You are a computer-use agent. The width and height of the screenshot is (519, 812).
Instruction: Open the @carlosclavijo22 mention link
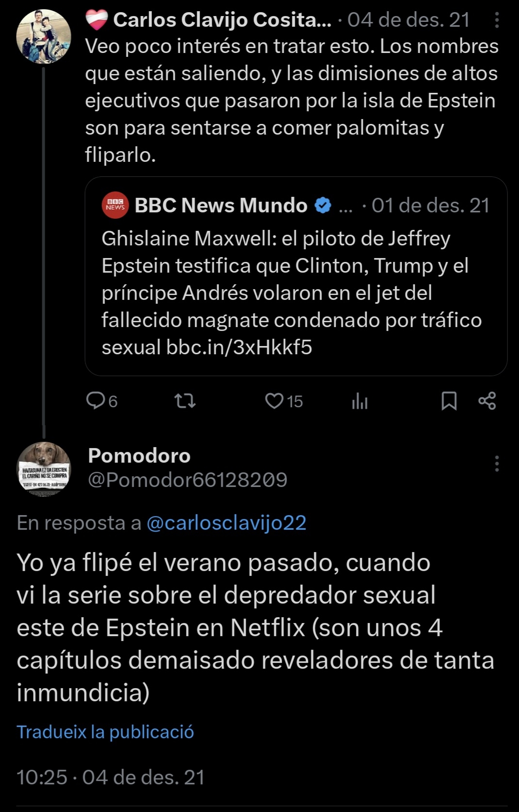[x=226, y=523]
